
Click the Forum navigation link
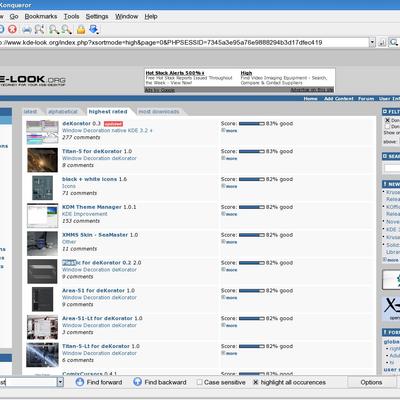point(366,99)
